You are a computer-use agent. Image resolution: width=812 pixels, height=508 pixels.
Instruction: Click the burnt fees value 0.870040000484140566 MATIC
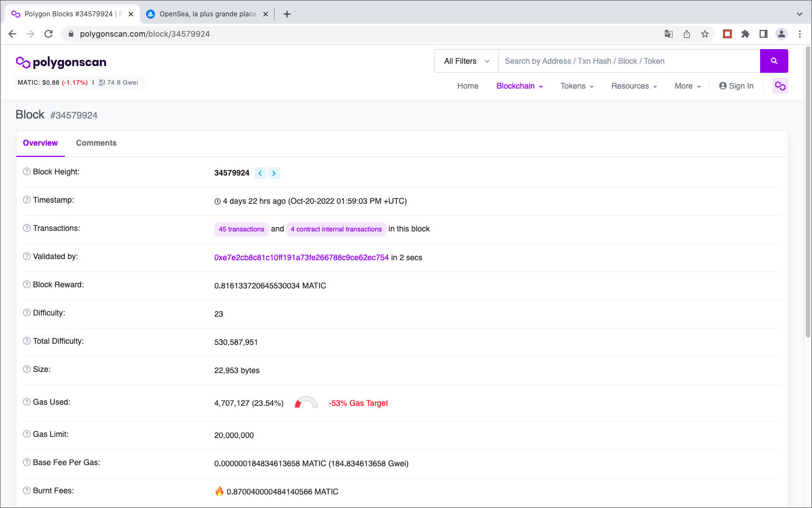point(283,492)
